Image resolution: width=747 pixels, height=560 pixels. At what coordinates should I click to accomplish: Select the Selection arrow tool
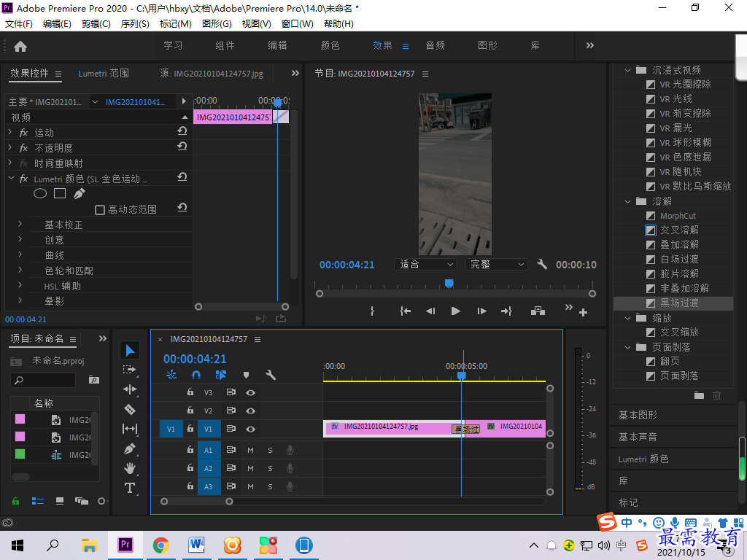tap(130, 351)
